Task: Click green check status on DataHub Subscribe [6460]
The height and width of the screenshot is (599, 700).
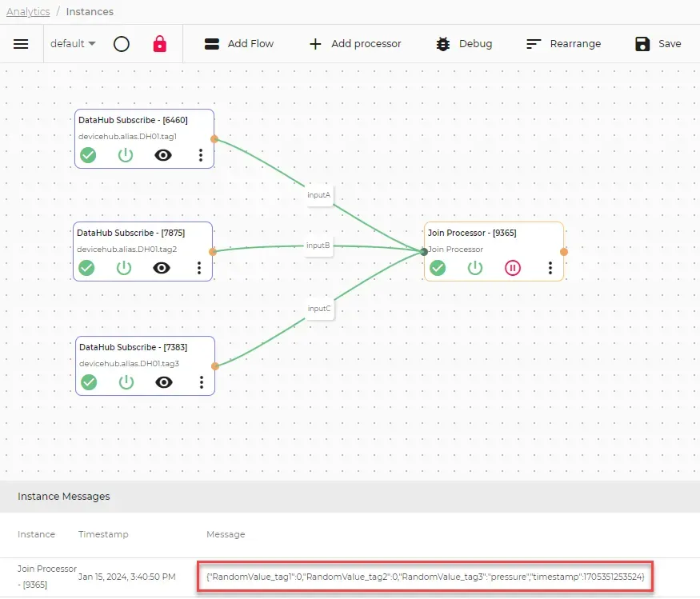Action: [88, 155]
